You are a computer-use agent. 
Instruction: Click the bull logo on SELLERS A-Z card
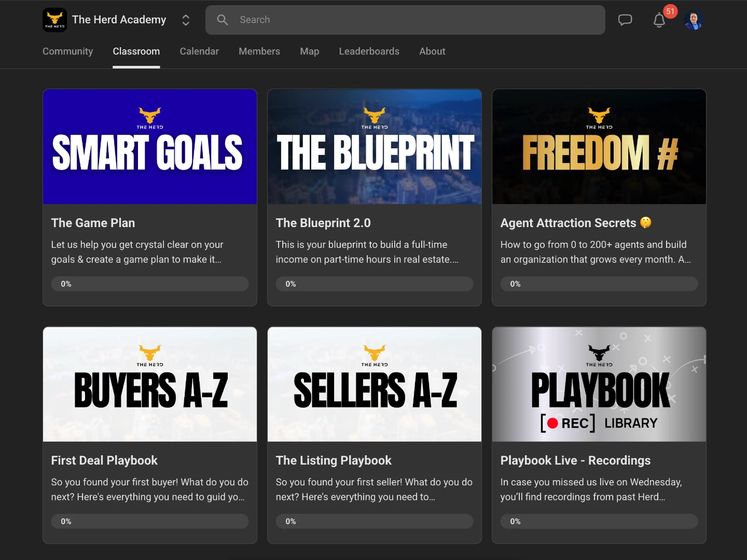tap(375, 355)
